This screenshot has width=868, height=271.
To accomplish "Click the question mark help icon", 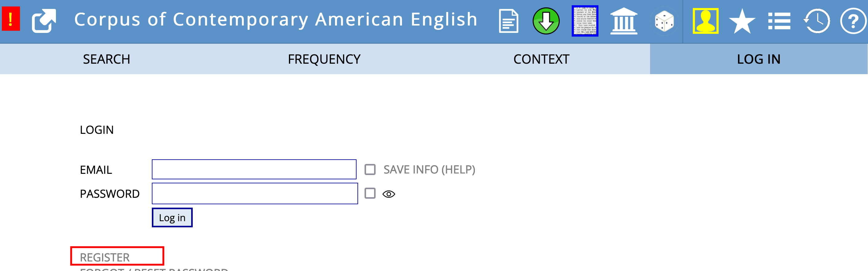I will click(853, 21).
